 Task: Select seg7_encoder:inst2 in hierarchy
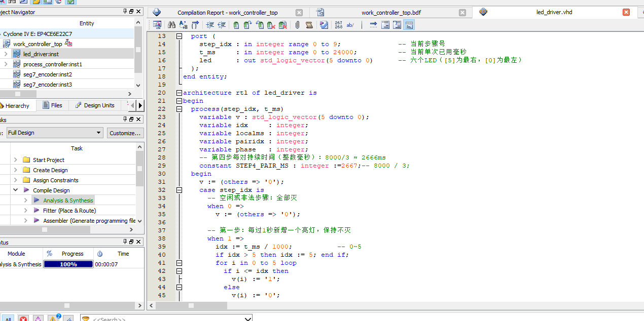point(48,74)
